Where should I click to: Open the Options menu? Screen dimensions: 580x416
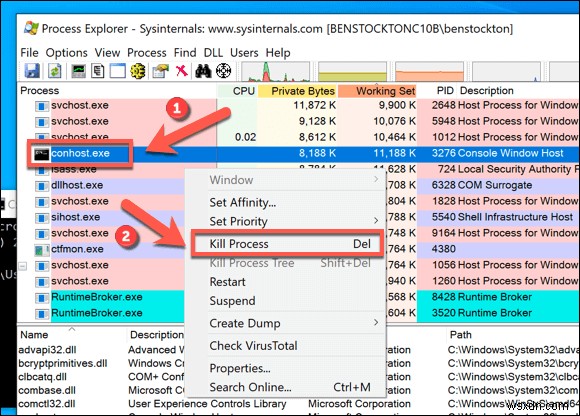pyautogui.click(x=67, y=53)
